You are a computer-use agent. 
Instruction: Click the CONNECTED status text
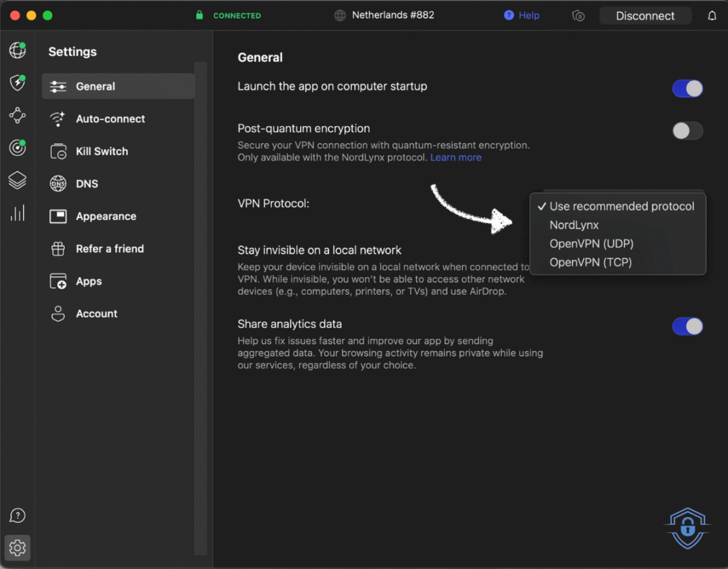(237, 16)
